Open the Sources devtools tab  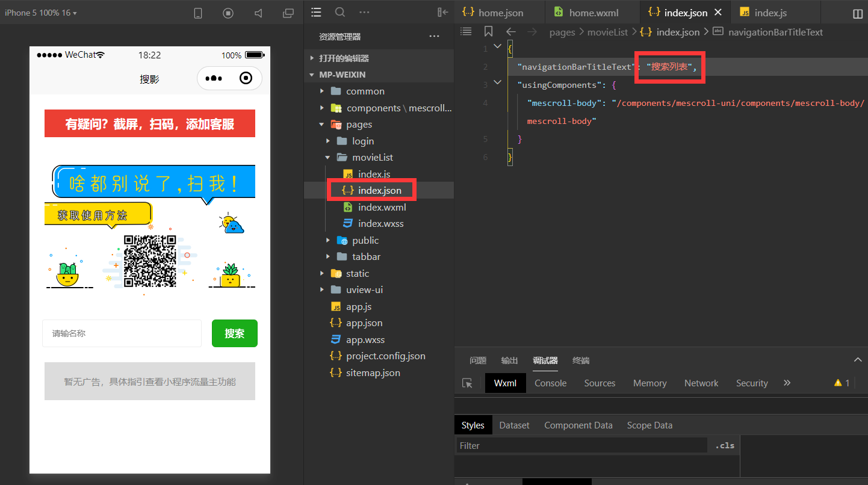[x=600, y=383]
